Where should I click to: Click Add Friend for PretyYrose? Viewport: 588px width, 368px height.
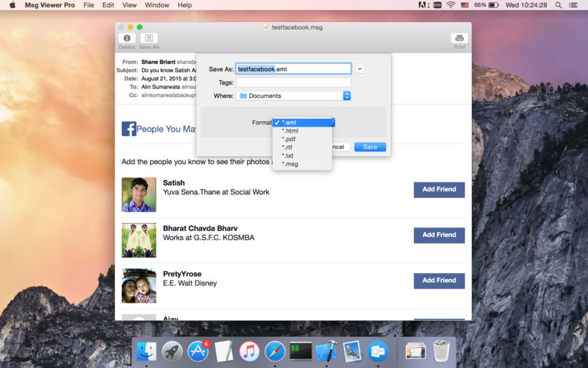click(439, 280)
